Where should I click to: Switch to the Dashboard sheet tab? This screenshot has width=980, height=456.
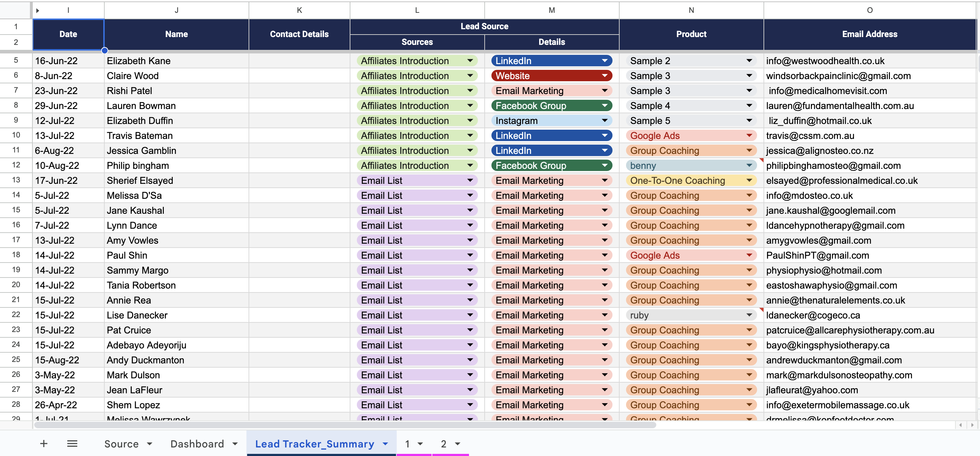[x=197, y=444]
